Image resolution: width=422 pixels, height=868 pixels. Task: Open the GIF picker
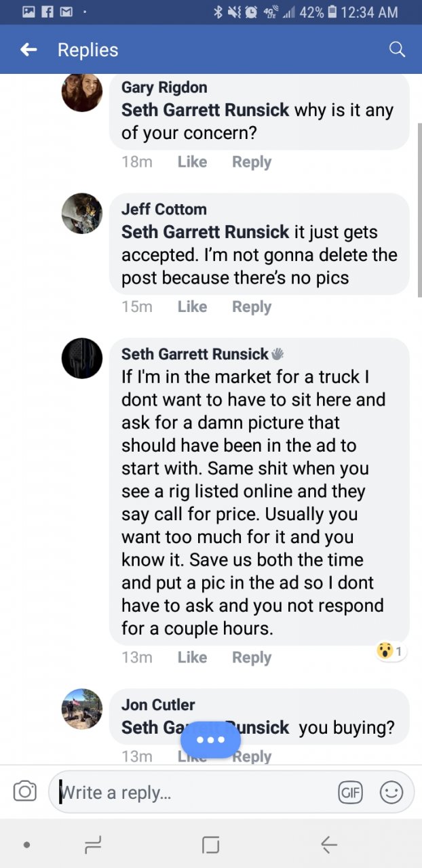coord(350,792)
